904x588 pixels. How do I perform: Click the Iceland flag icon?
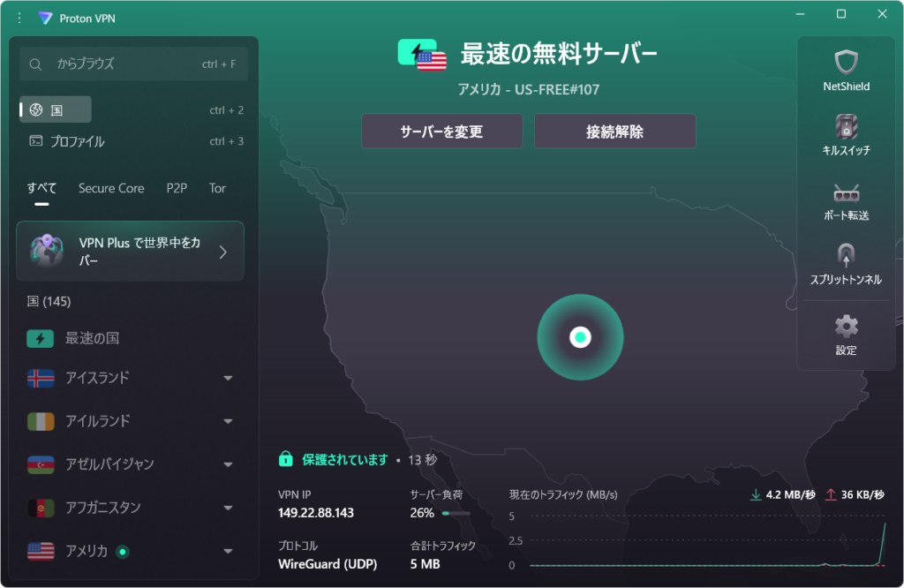[41, 378]
